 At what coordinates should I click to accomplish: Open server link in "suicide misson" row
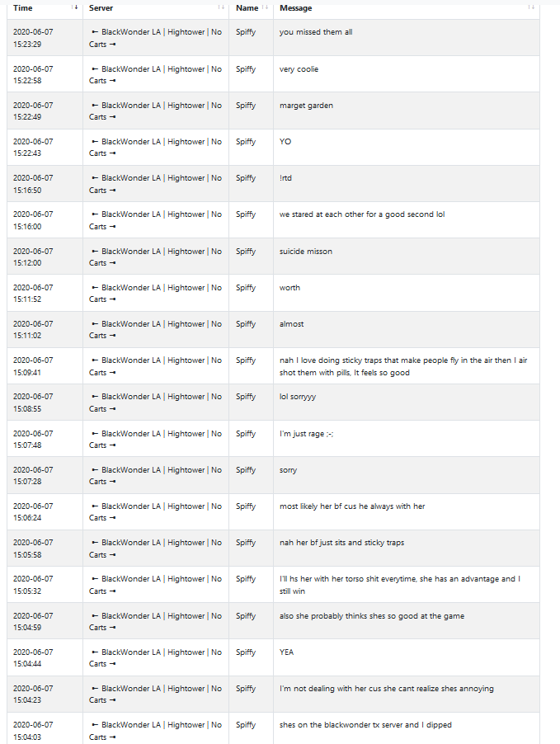[x=155, y=257]
